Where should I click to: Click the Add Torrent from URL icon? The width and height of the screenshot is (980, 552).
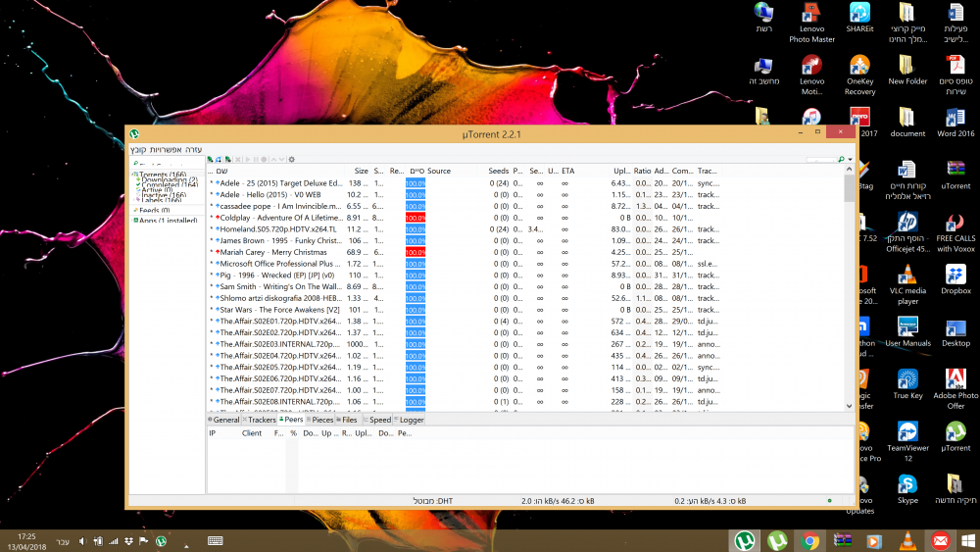pos(219,160)
